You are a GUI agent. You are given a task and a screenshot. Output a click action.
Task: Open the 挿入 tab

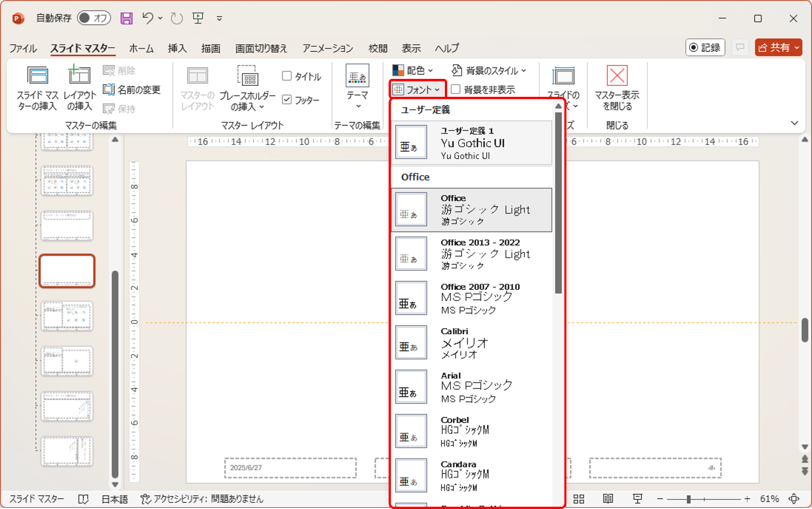[177, 48]
